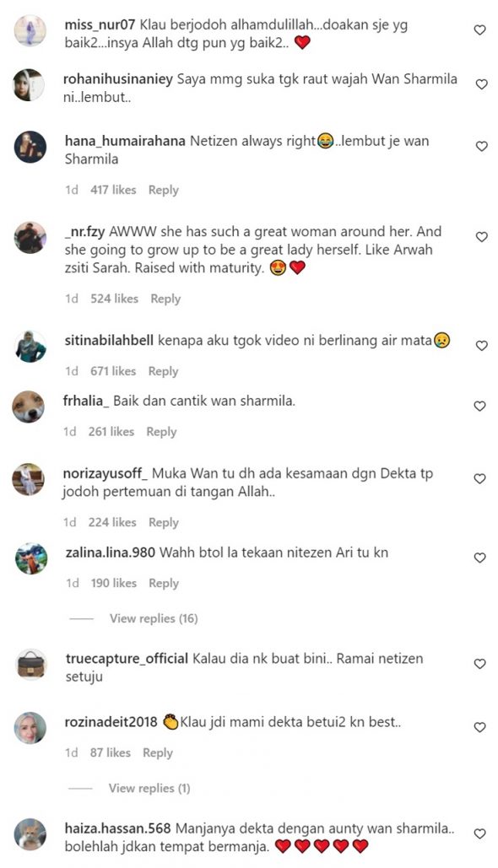Expand View replies (1)
The width and height of the screenshot is (498, 868).
coord(149,788)
